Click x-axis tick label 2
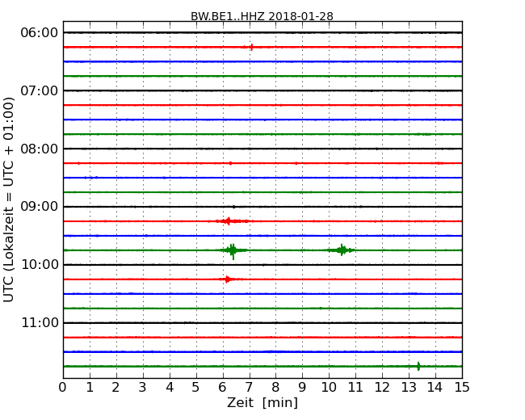The width and height of the screenshot is (525, 420). (x=115, y=388)
